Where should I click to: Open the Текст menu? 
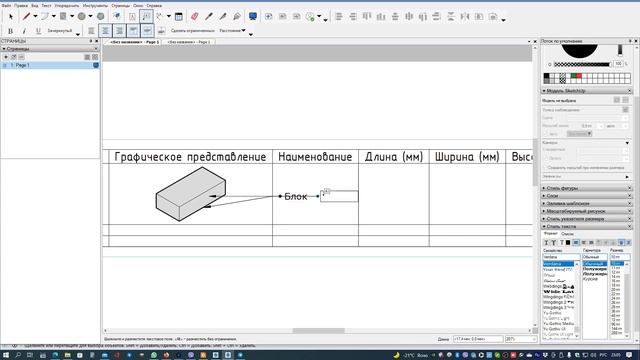pos(46,6)
